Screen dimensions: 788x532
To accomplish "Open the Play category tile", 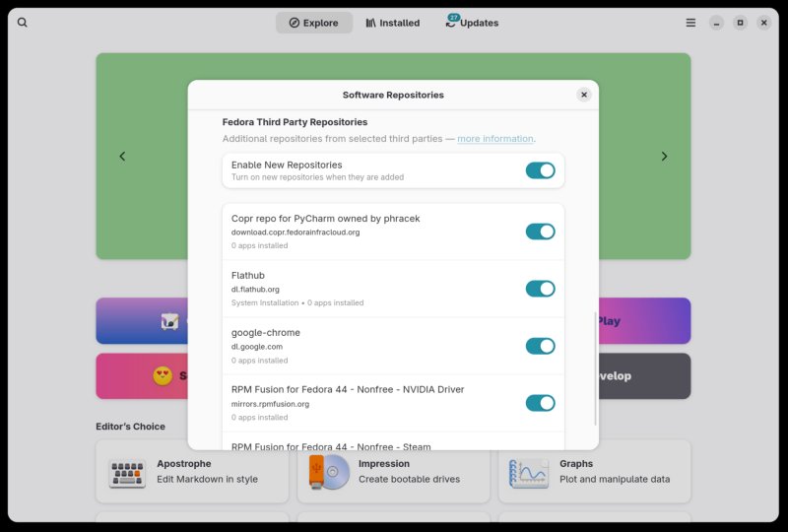I will coord(644,321).
